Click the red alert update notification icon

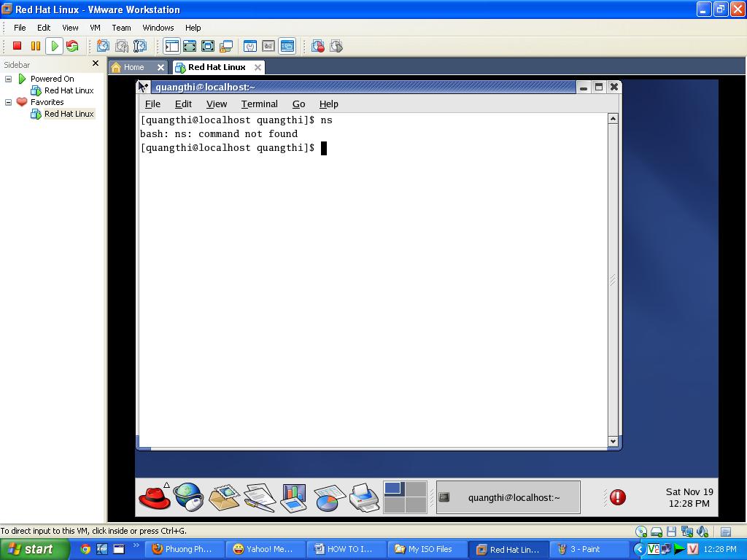(617, 497)
